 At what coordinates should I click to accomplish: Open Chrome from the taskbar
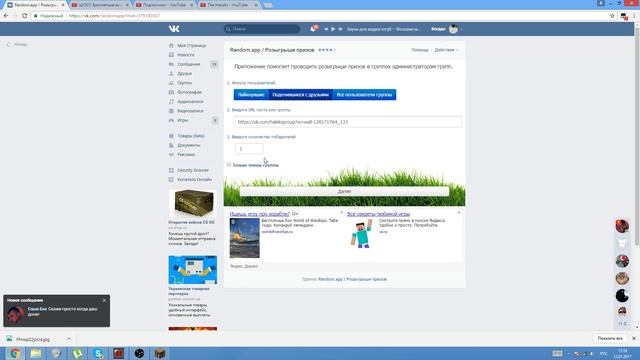(x=15, y=353)
